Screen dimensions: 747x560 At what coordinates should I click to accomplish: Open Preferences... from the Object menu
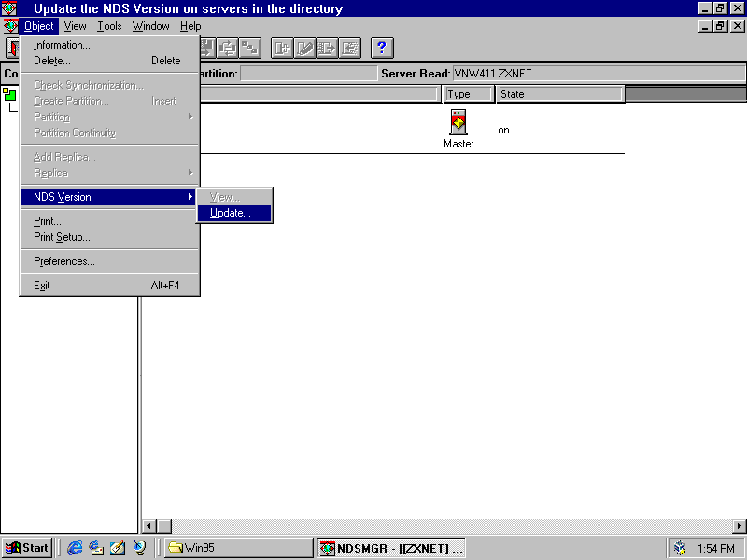(109, 261)
